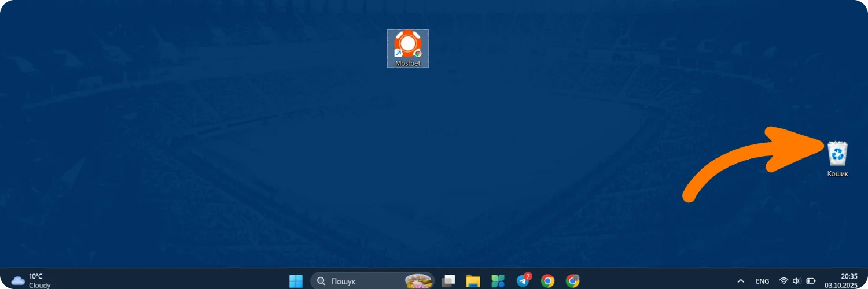Show hidden system tray icons

(x=740, y=281)
